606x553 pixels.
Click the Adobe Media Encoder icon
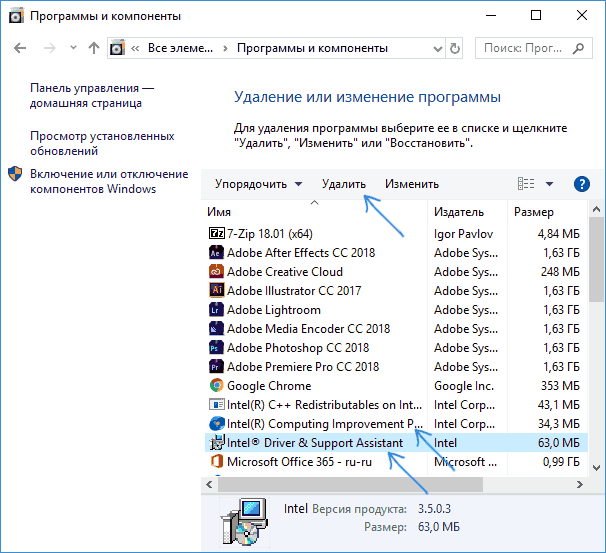click(x=216, y=328)
